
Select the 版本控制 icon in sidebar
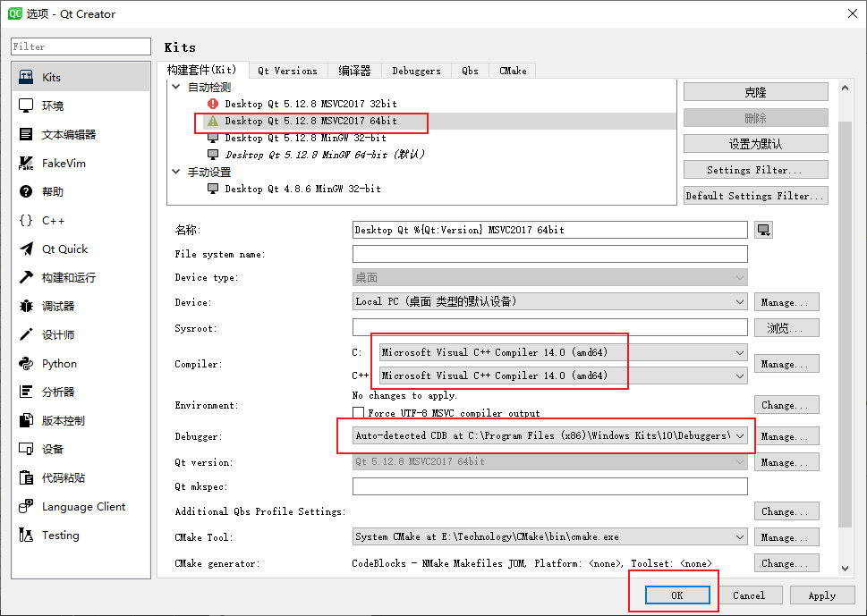click(x=25, y=421)
